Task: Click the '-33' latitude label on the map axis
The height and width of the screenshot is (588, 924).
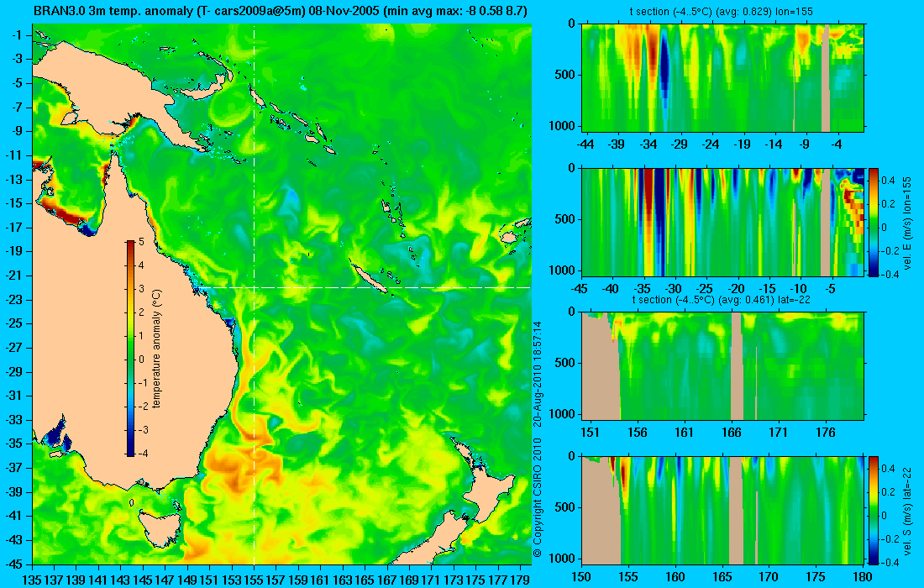Action: (x=13, y=419)
